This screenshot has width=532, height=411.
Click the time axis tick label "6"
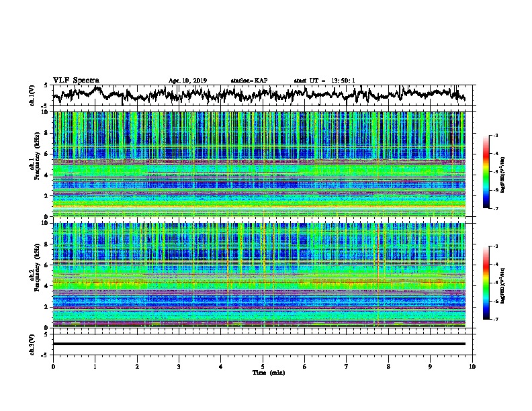[x=305, y=366]
